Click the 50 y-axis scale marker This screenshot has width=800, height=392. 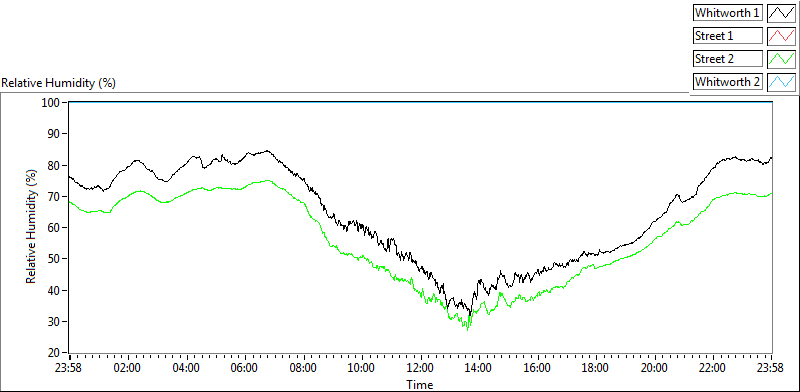(x=55, y=259)
